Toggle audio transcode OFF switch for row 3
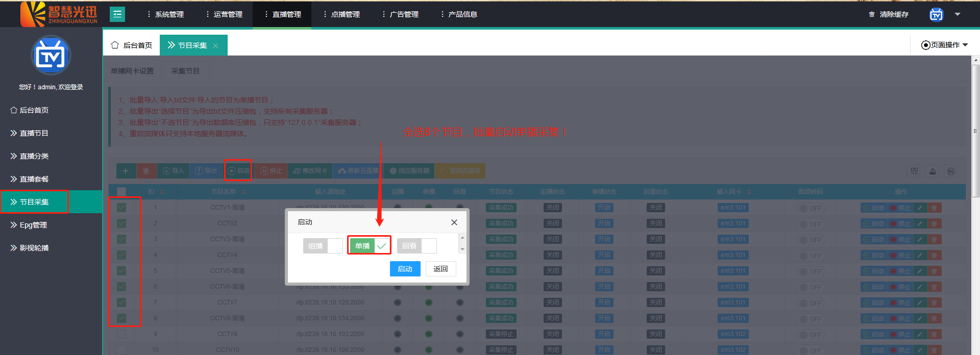Screen dimensions: 980x355 (810, 240)
